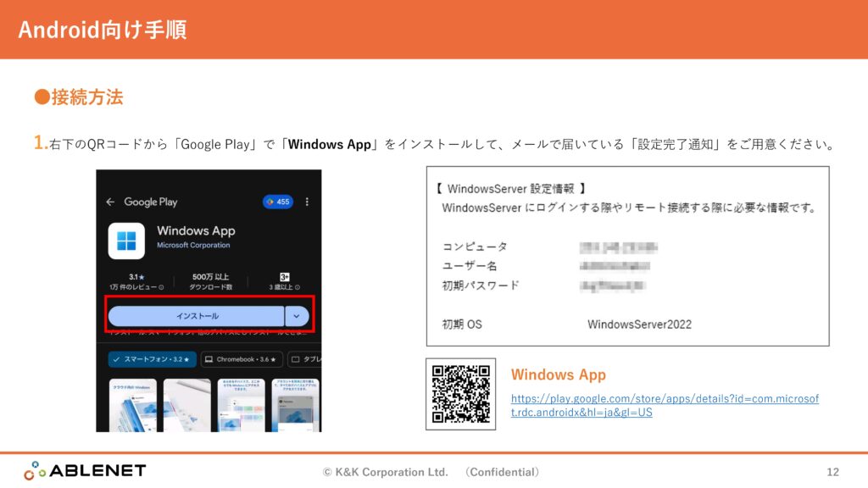This screenshot has width=868, height=488.
Task: Click the Play Points 455 badge
Action: 277,202
